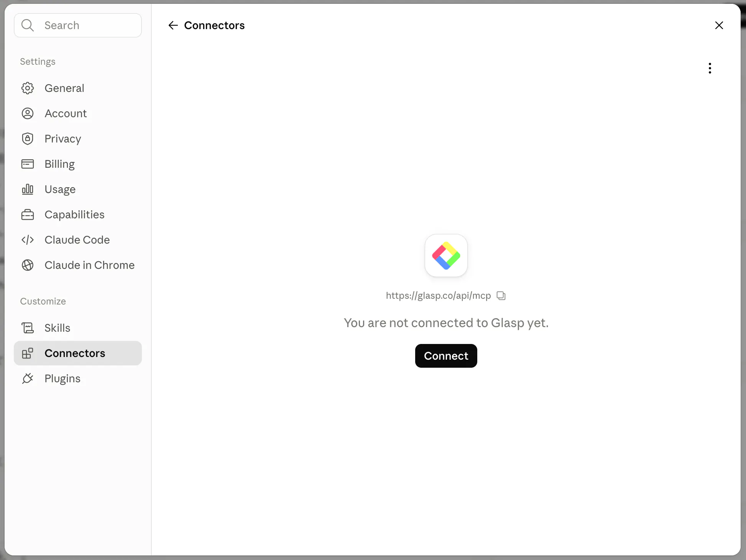Click the Search input field

click(x=78, y=25)
